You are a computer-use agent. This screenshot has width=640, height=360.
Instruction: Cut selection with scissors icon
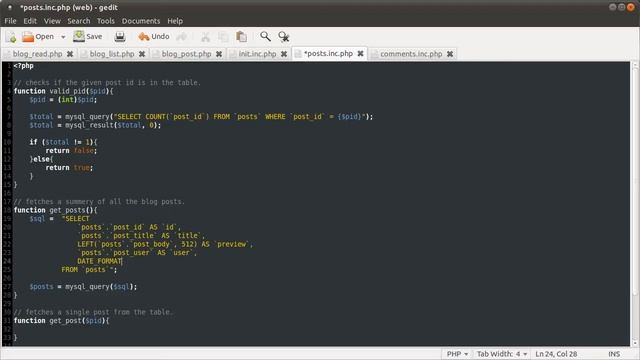click(205, 37)
